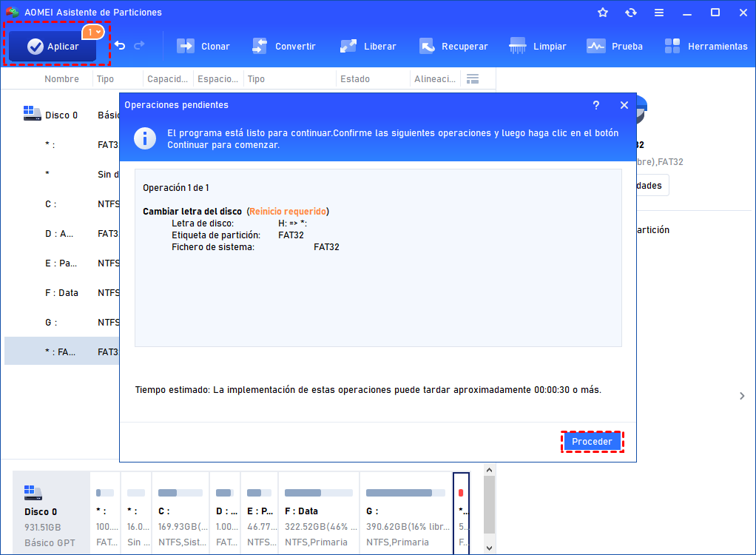Screen dimensions: 756x555
Task: Select the Limpiar shredder icon
Action: [x=517, y=47]
